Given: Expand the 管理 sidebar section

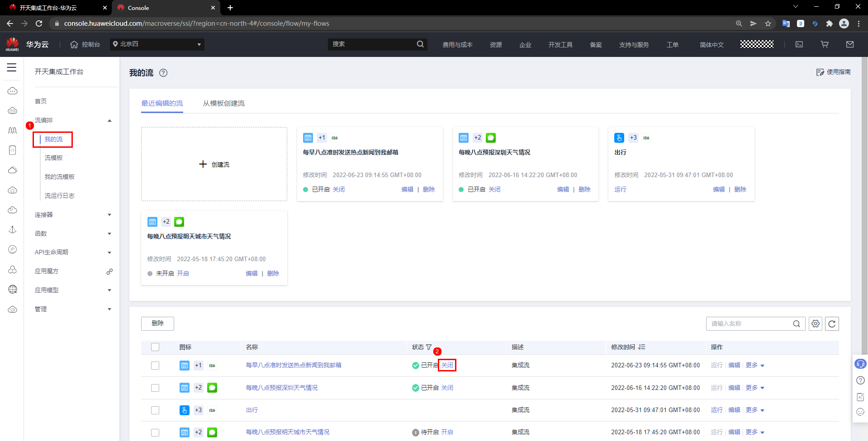Looking at the screenshot, I should click(109, 309).
